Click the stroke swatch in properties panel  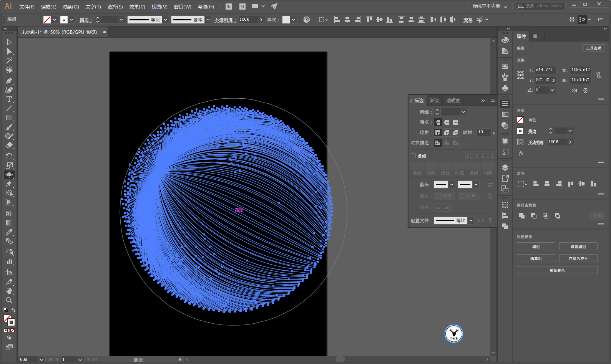520,131
